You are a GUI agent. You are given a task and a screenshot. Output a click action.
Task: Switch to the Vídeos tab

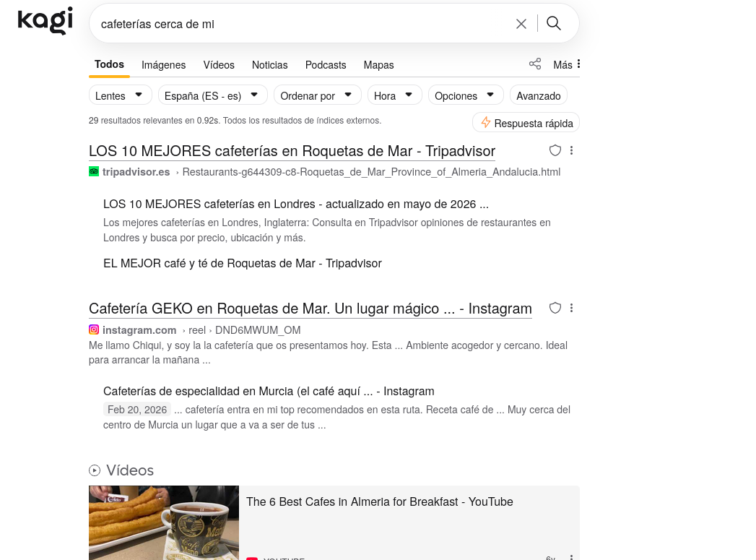point(219,65)
